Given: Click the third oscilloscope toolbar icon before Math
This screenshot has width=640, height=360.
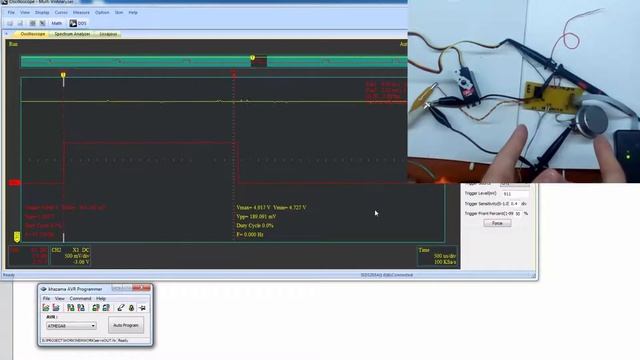Looking at the screenshot, I should 33,23.
